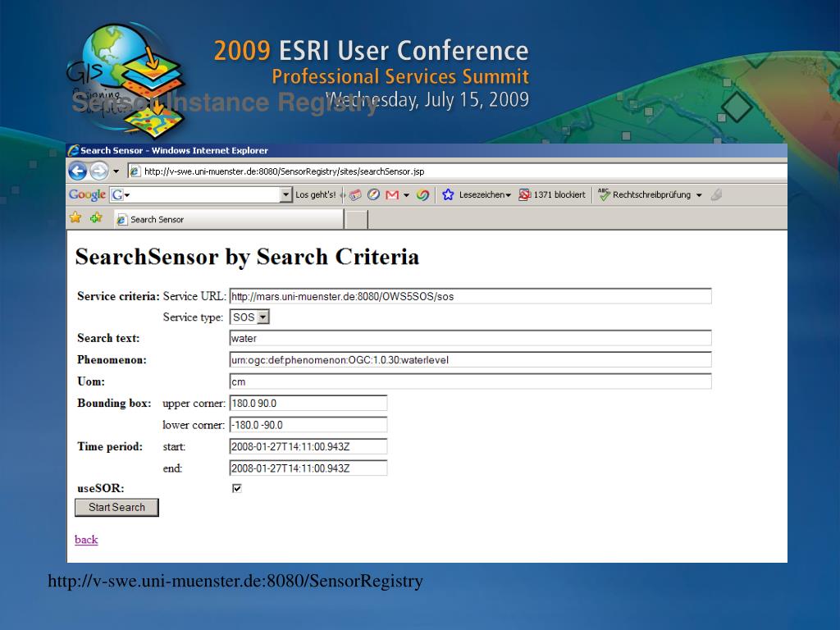Click the page icon in the address bar
The width and height of the screenshot is (840, 630).
click(135, 171)
